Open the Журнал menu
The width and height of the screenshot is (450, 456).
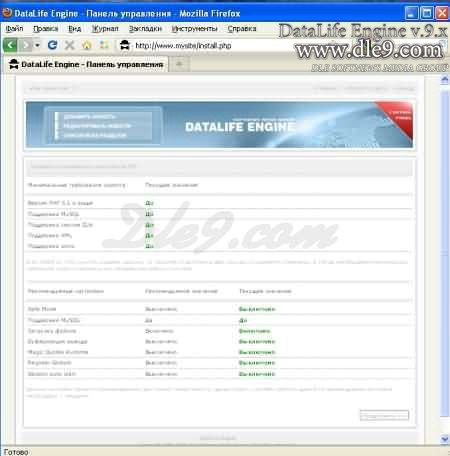pyautogui.click(x=105, y=29)
